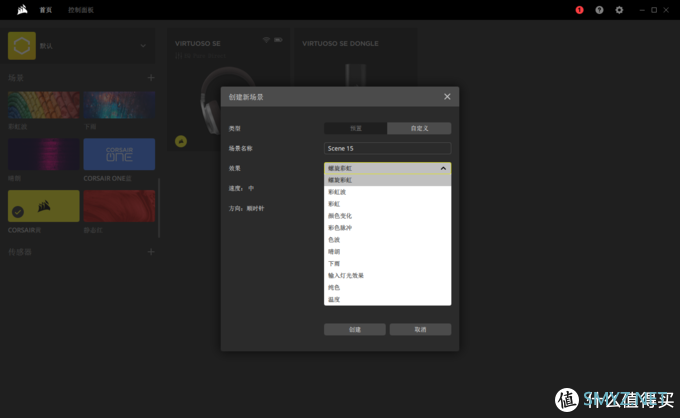The height and width of the screenshot is (418, 680).
Task: Click the battery icon on VIRTUOSO SE
Action: coord(278,40)
